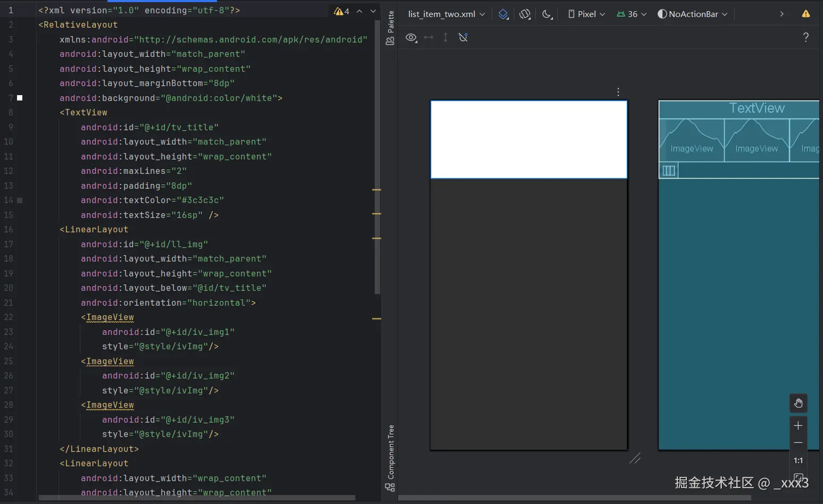Open the NoActionBar theme dropdown

692,14
